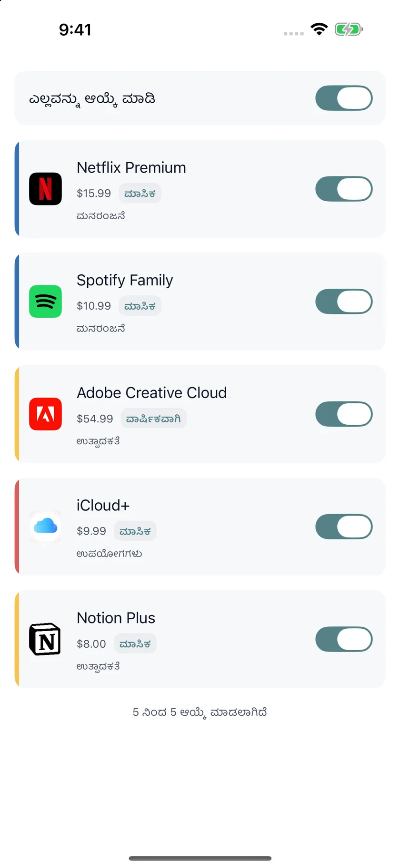Open the Spotify Family subscription title
400x868 pixels.
pyautogui.click(x=125, y=280)
